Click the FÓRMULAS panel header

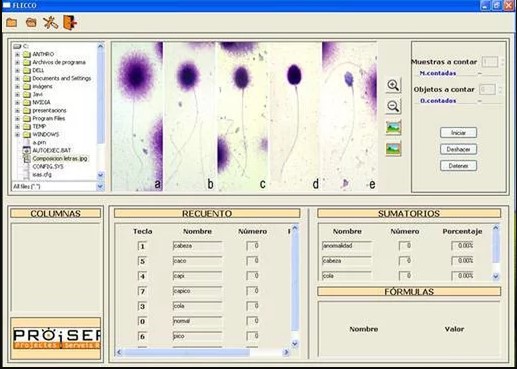[409, 292]
